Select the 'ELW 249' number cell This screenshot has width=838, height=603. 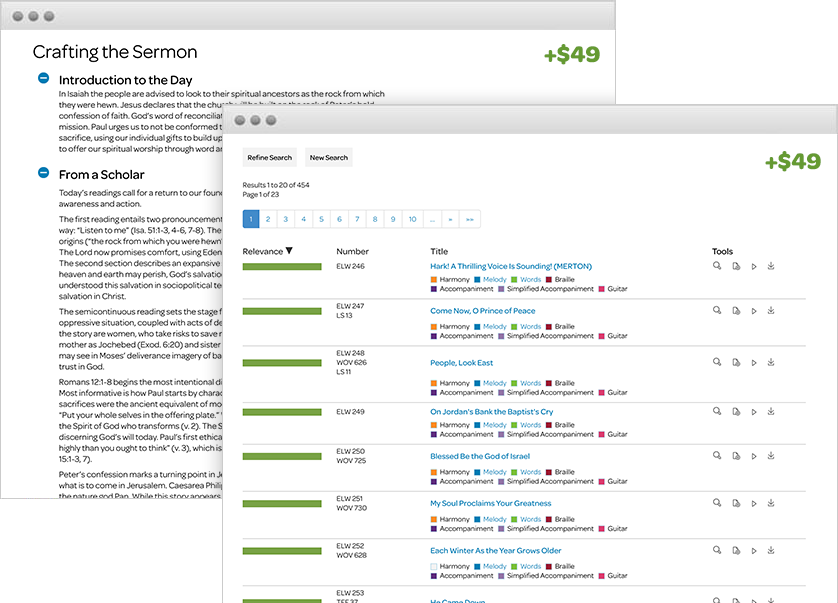(x=351, y=412)
